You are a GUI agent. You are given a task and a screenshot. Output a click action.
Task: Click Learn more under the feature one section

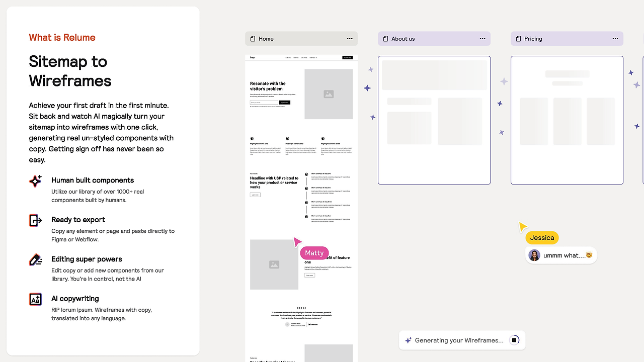point(309,275)
